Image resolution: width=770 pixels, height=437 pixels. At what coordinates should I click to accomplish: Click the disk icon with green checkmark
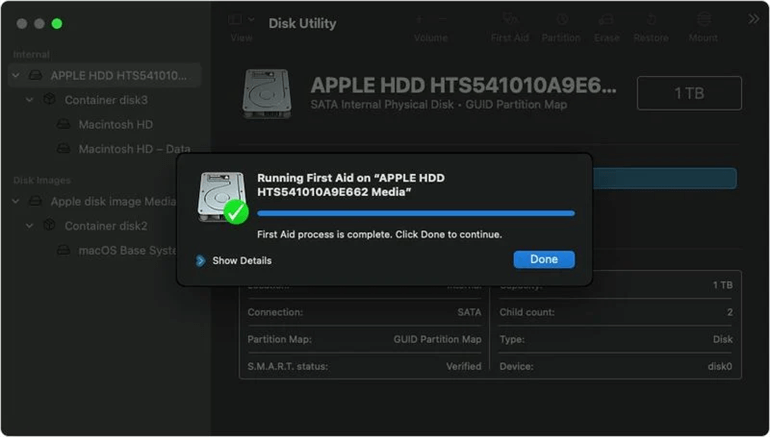coord(222,198)
